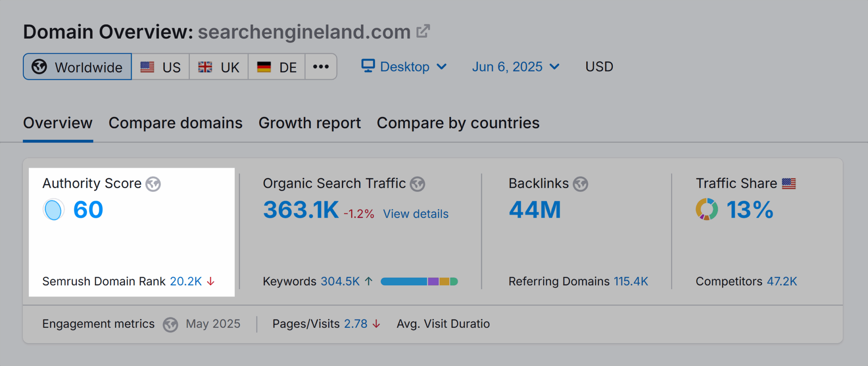Click up arrow beside Keywords 304.5K

(x=369, y=281)
